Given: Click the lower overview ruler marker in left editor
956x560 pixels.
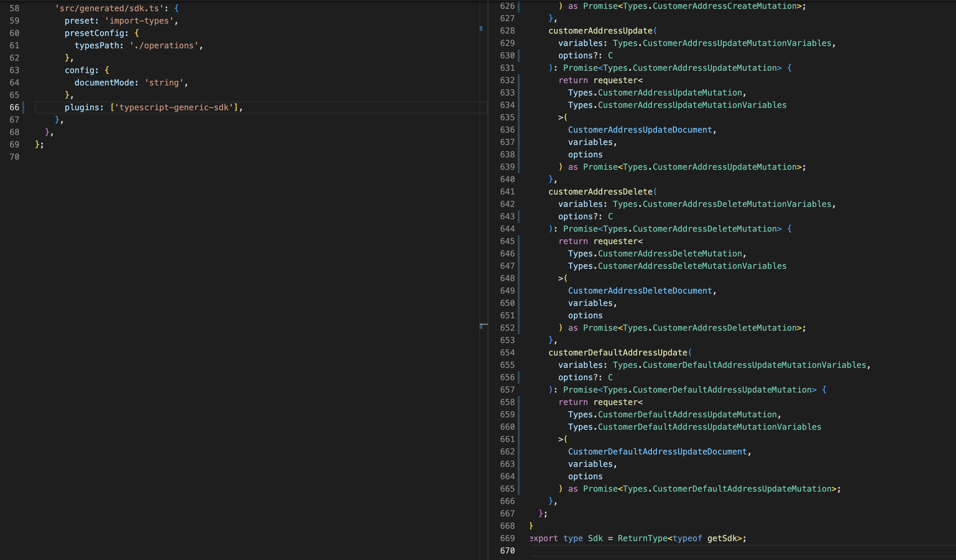Looking at the screenshot, I should tap(481, 327).
